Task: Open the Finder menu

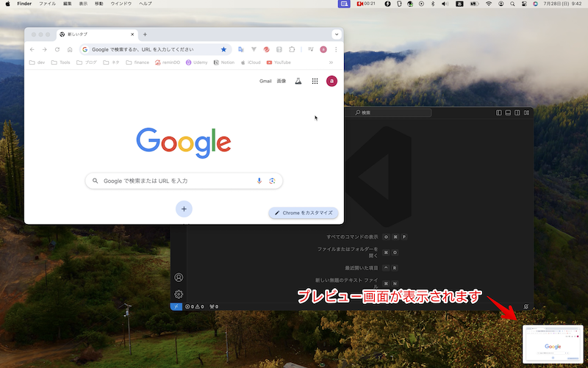Action: point(24,4)
